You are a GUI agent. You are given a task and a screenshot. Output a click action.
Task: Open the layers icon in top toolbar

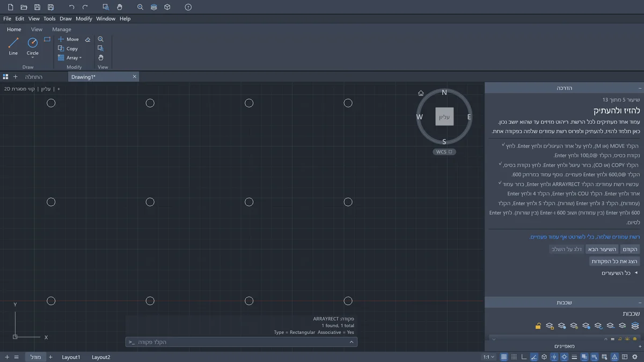[154, 7]
